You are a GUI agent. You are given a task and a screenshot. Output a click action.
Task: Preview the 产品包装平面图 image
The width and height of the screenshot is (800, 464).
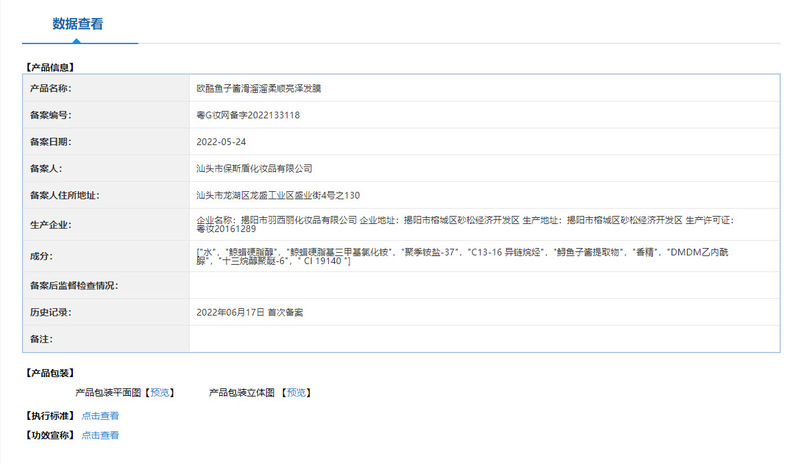pos(160,393)
